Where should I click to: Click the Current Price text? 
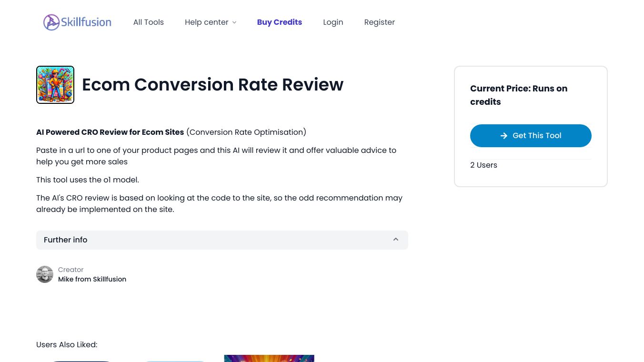tap(519, 95)
